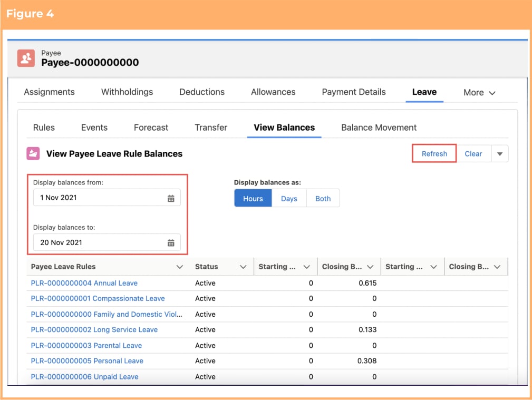
Task: Click Annual Leave closing balance 0.615
Action: (367, 284)
